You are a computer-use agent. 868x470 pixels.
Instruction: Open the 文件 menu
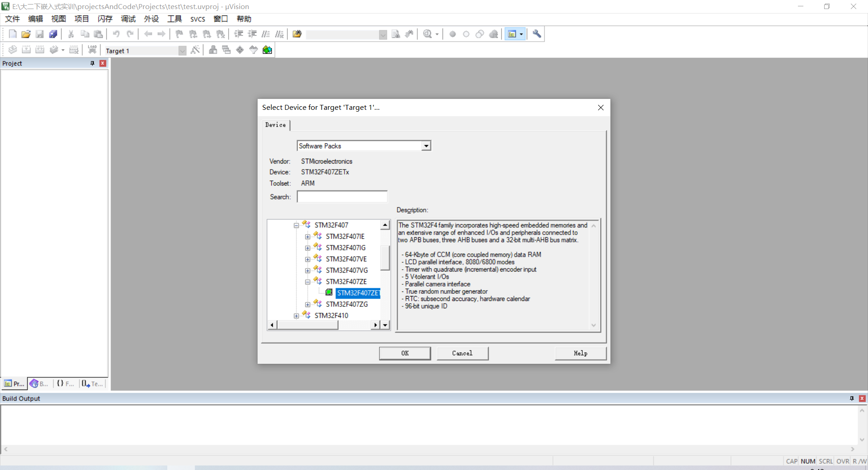click(x=12, y=19)
